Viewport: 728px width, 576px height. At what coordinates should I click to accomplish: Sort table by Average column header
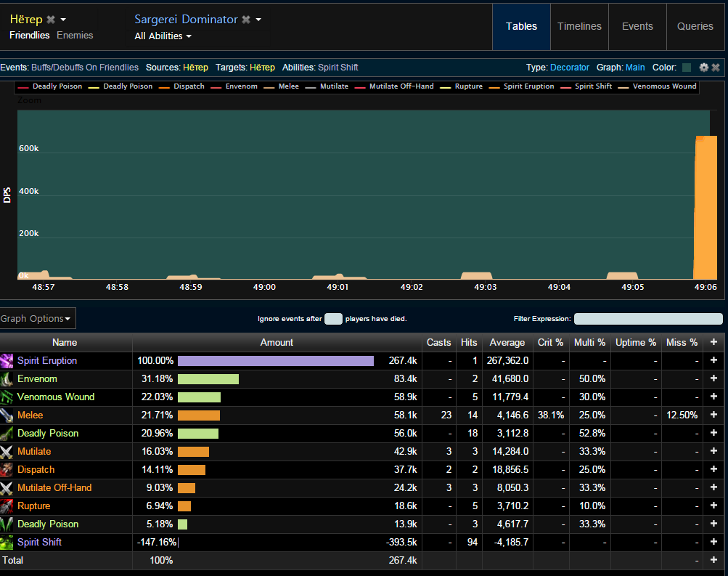[507, 342]
